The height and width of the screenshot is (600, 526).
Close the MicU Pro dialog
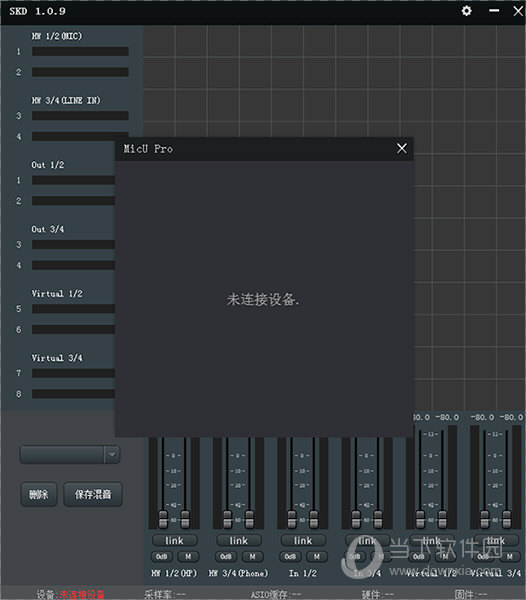tap(402, 148)
